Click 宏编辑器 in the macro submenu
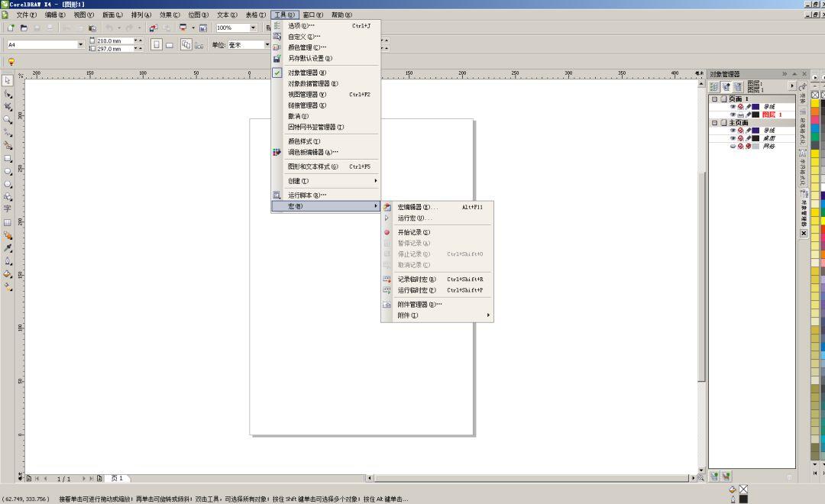Image resolution: width=825 pixels, height=504 pixels. [x=416, y=207]
